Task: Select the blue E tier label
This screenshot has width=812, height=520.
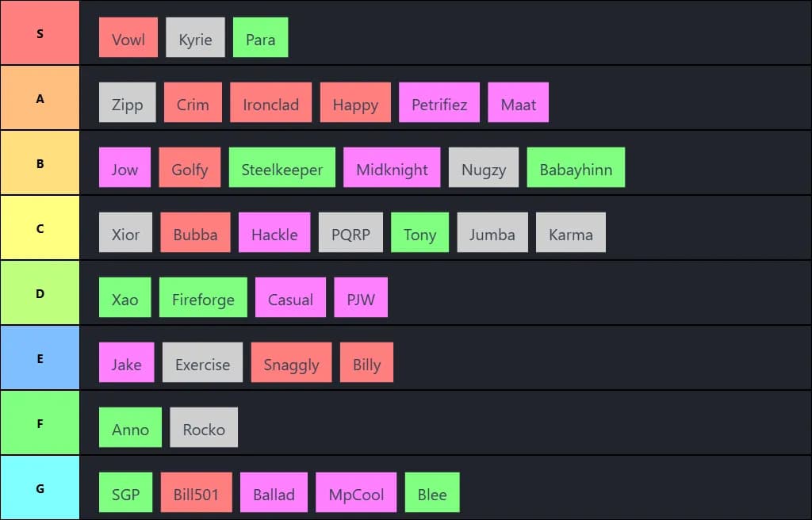Action: click(40, 358)
